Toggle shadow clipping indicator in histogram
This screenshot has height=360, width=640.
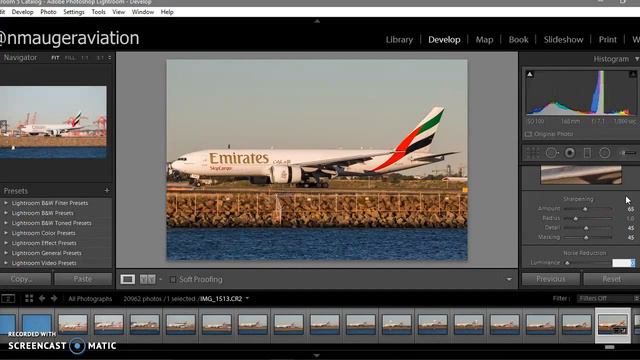point(530,74)
